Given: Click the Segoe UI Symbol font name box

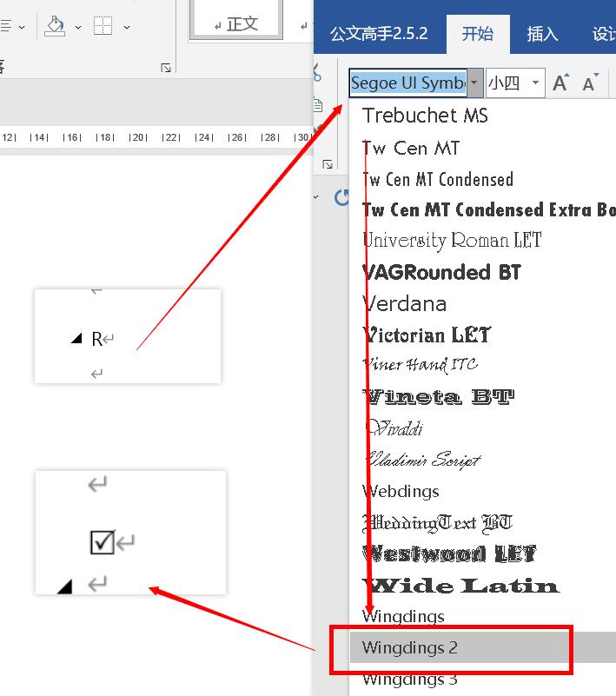Looking at the screenshot, I should click(x=407, y=83).
